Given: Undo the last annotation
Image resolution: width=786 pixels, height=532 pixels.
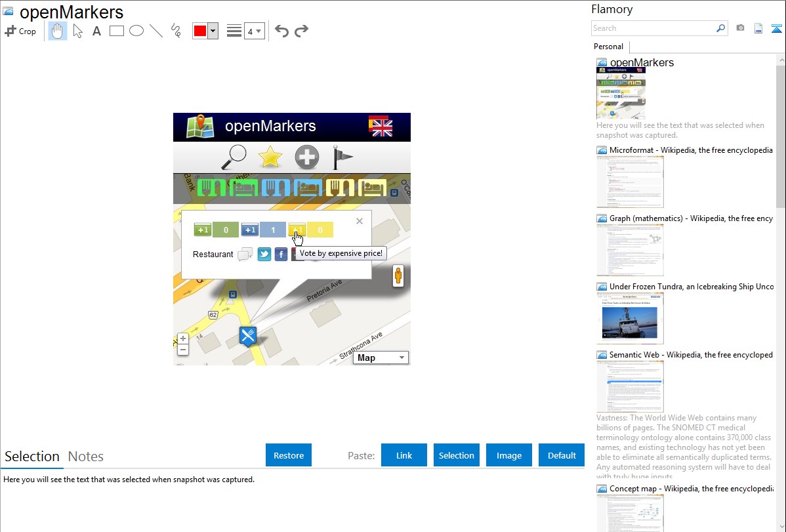Looking at the screenshot, I should click(281, 31).
